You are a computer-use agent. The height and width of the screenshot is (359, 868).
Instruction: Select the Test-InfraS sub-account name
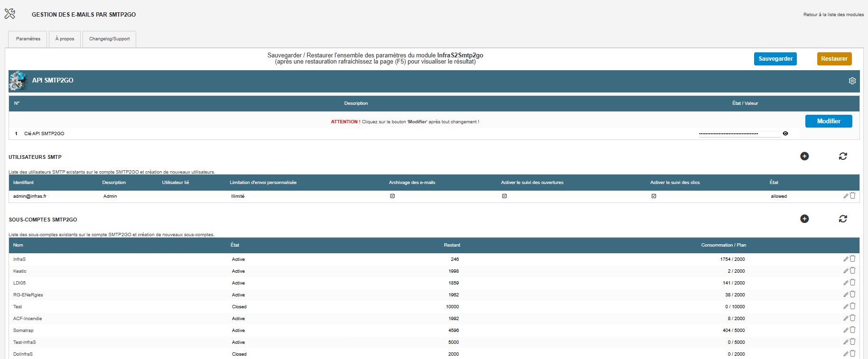pos(25,342)
